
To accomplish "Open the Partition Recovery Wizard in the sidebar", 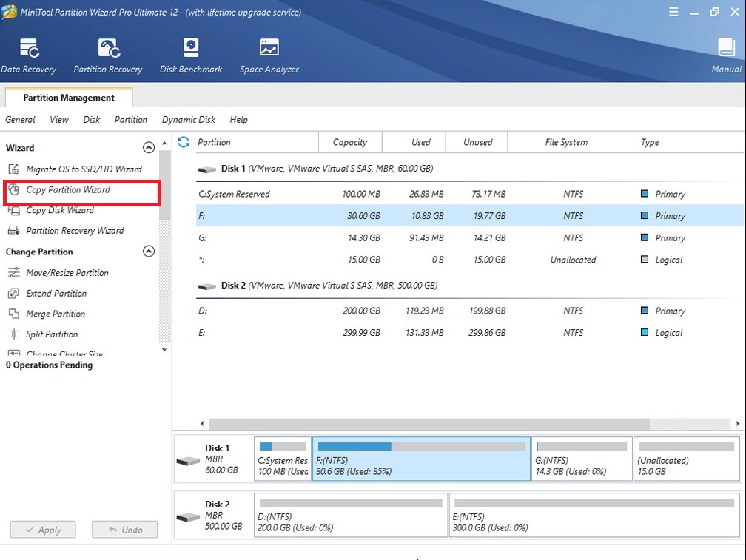I will tap(75, 231).
